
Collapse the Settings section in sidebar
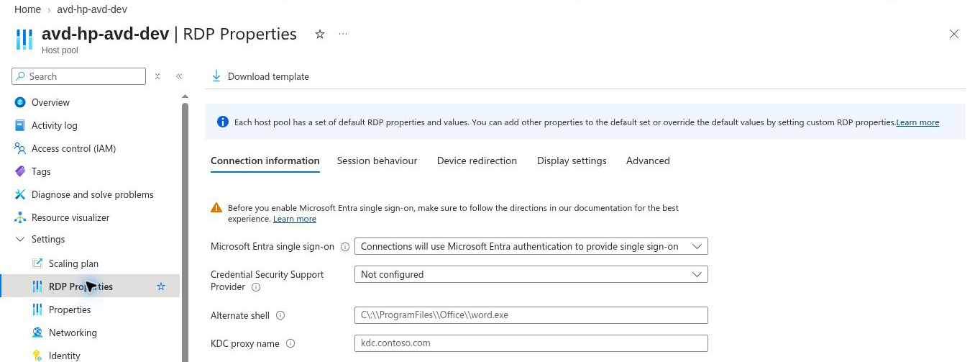pos(19,239)
